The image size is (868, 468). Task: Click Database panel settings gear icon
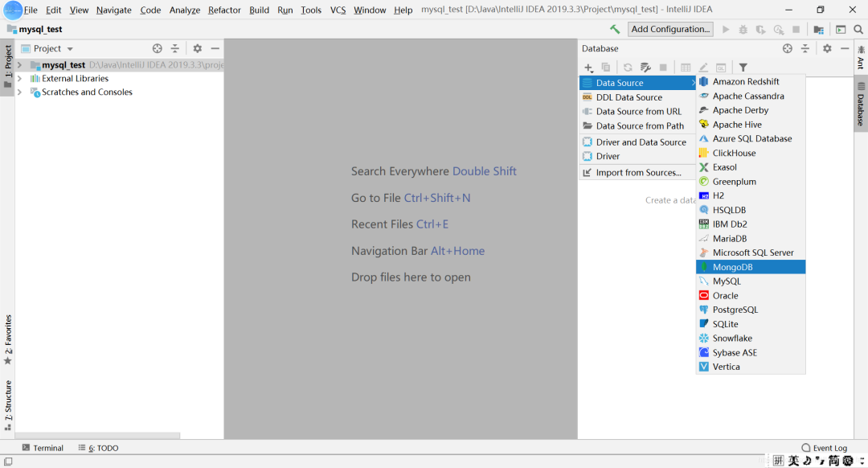[827, 49]
